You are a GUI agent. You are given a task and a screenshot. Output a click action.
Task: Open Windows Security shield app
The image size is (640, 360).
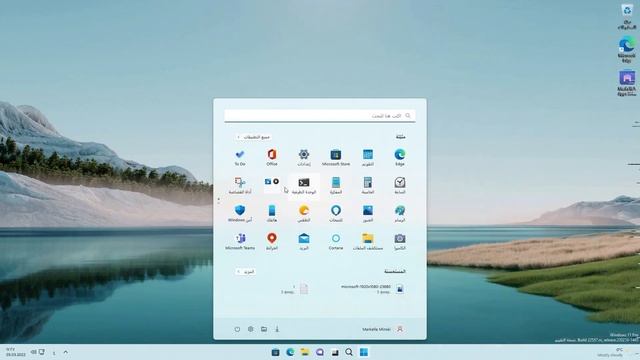click(240, 213)
